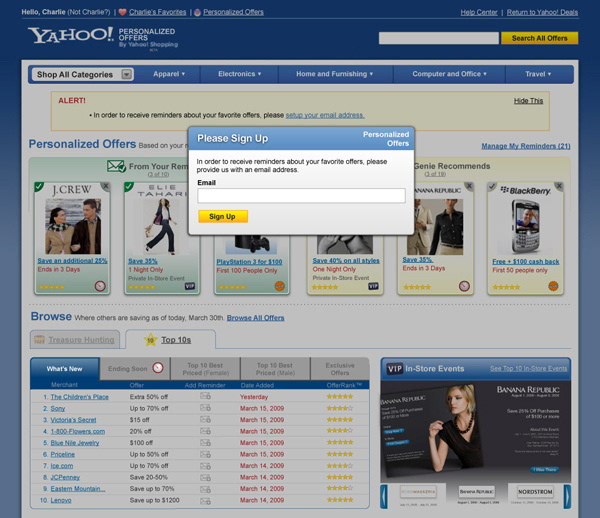The width and height of the screenshot is (600, 518).
Task: Click the VIP badge on Elie Tahari card
Action: 190,286
